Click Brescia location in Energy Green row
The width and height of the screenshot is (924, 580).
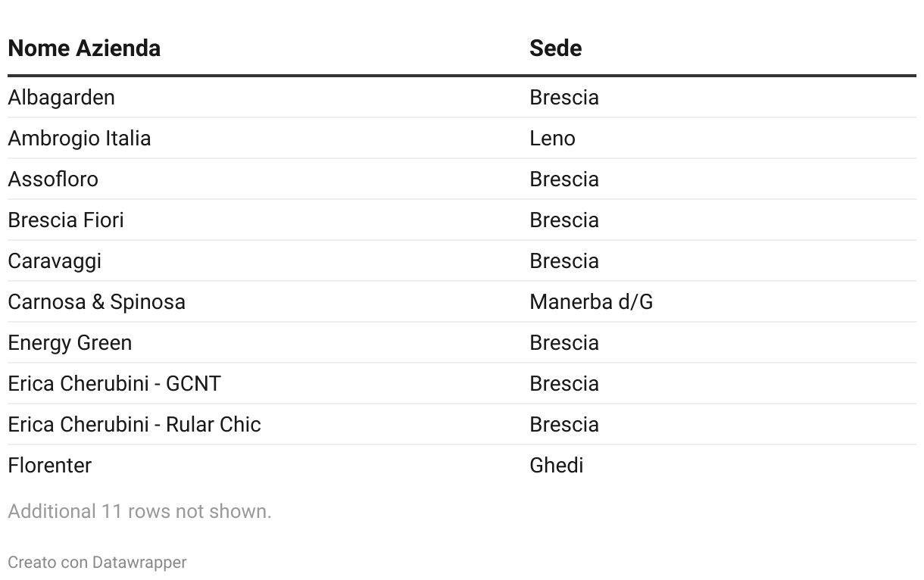564,343
